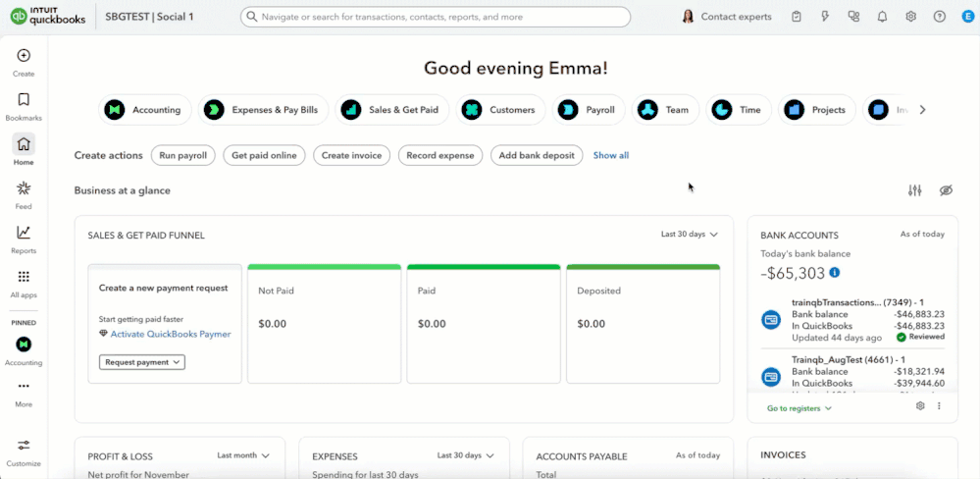
Task: Click the Create invoice action
Action: tap(352, 156)
